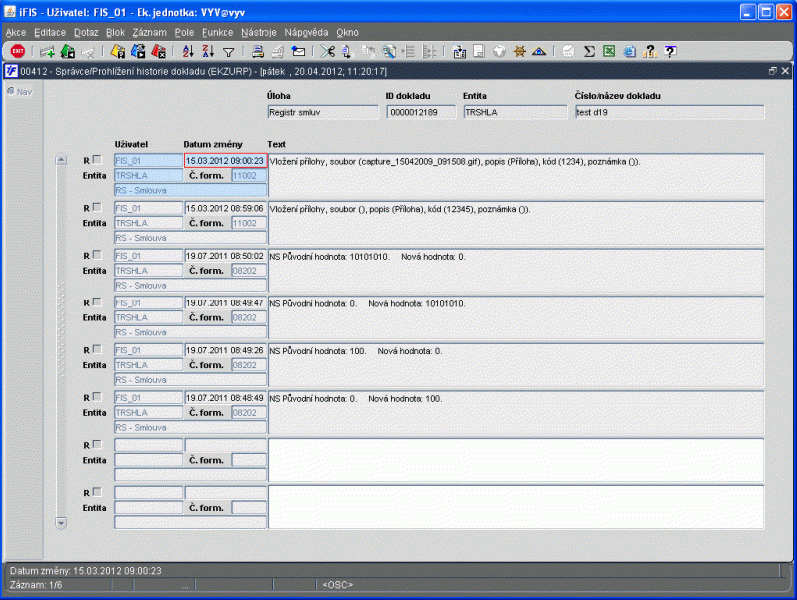Select the Datum změny field 15.03.2012 09:00:23
This screenshot has height=600, width=797.
click(225, 161)
